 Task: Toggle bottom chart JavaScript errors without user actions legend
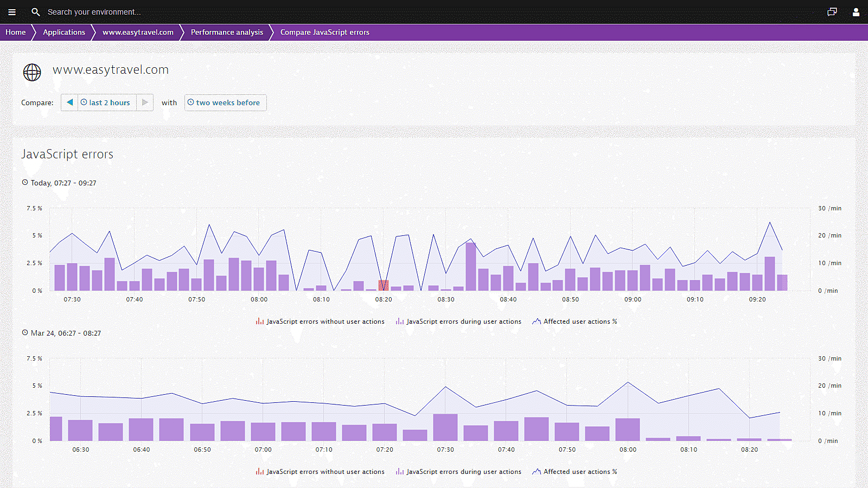point(320,472)
